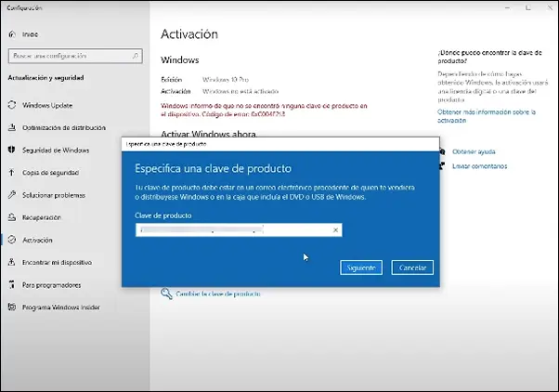Image resolution: width=559 pixels, height=392 pixels.
Task: Open Cambiar la clave de producto link
Action: tap(218, 294)
